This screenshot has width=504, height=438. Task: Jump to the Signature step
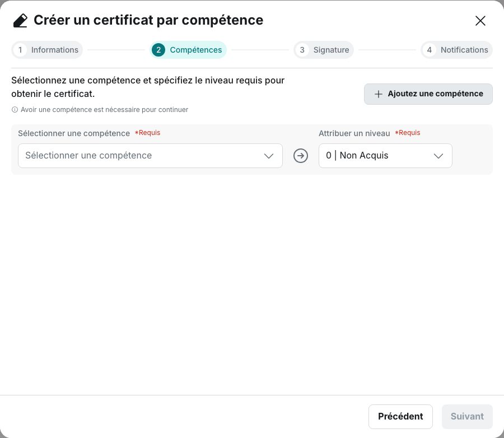(x=324, y=50)
